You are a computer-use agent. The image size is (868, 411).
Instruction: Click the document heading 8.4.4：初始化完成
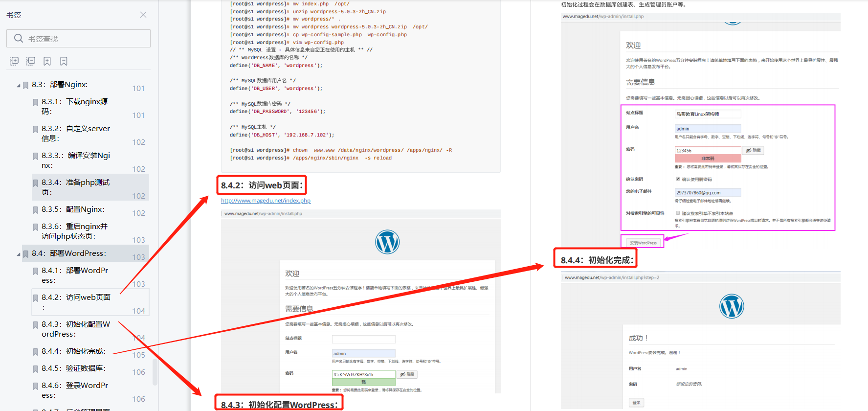597,260
